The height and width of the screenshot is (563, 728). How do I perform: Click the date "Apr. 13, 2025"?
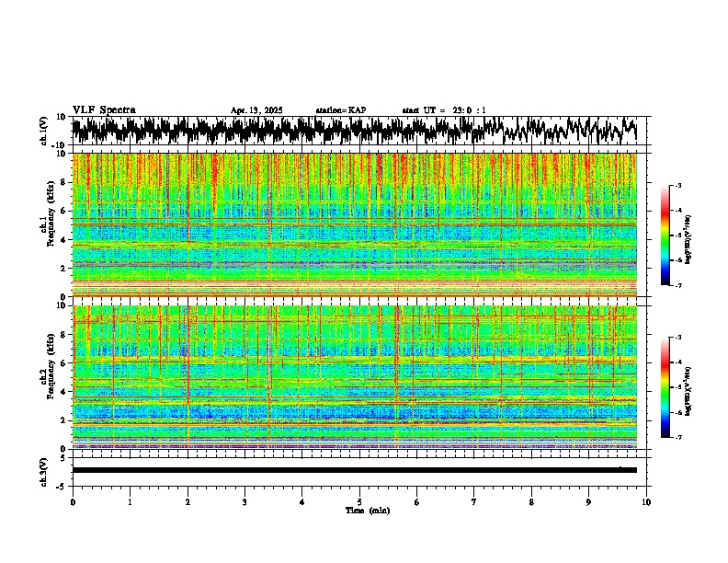[x=256, y=110]
